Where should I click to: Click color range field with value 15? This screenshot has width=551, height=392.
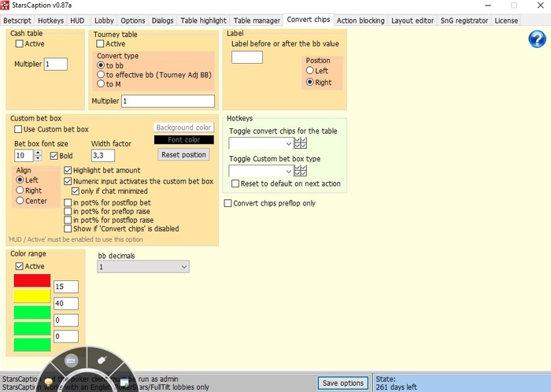click(66, 287)
